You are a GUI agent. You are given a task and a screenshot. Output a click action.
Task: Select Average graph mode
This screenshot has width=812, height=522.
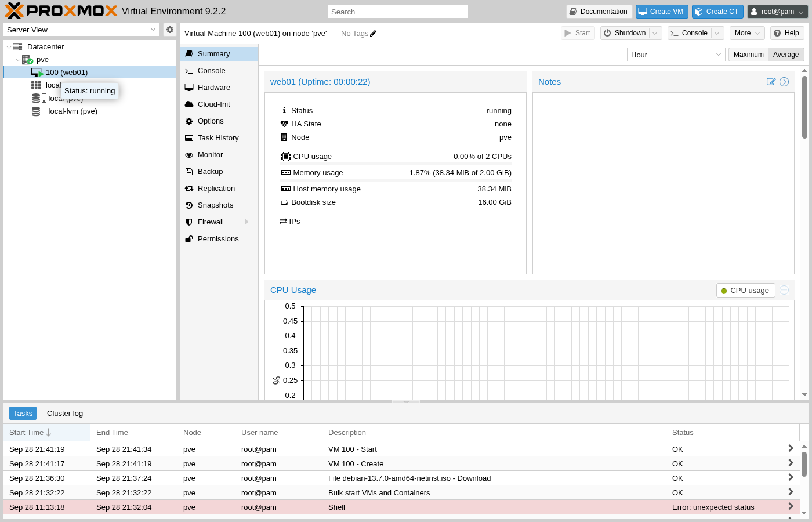coord(786,54)
